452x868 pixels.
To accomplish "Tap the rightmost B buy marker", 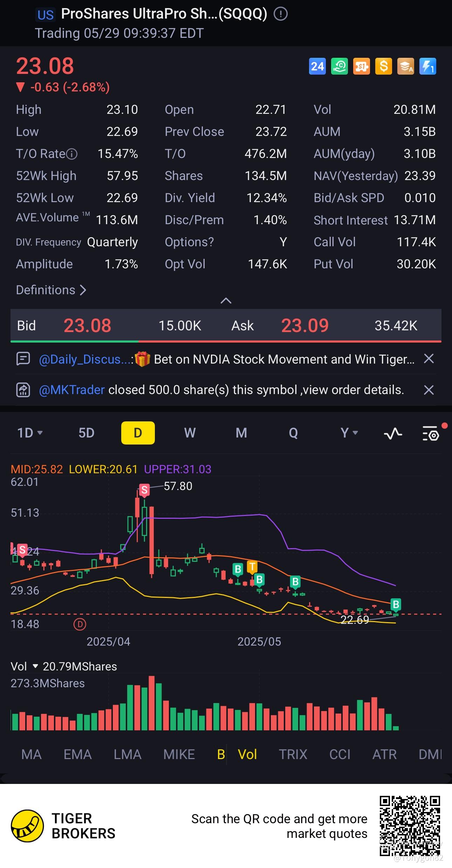I will 396,605.
